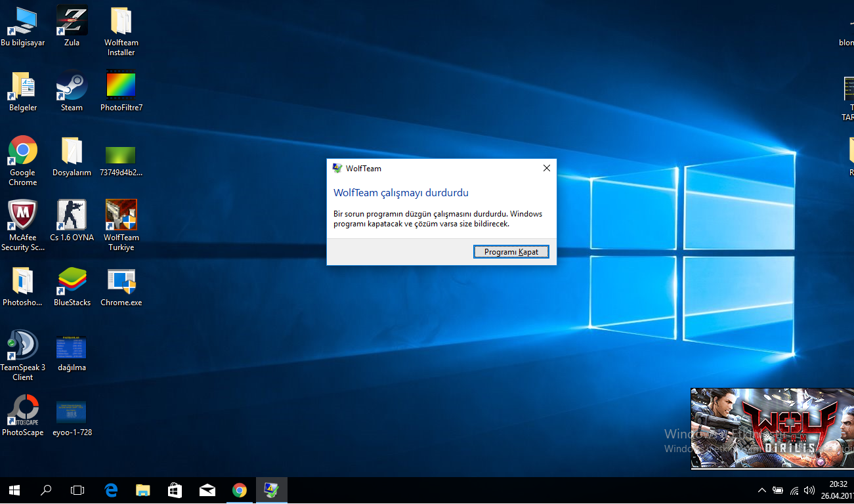Select the Steam desktop shortcut
The height and width of the screenshot is (504, 854).
coord(72,92)
